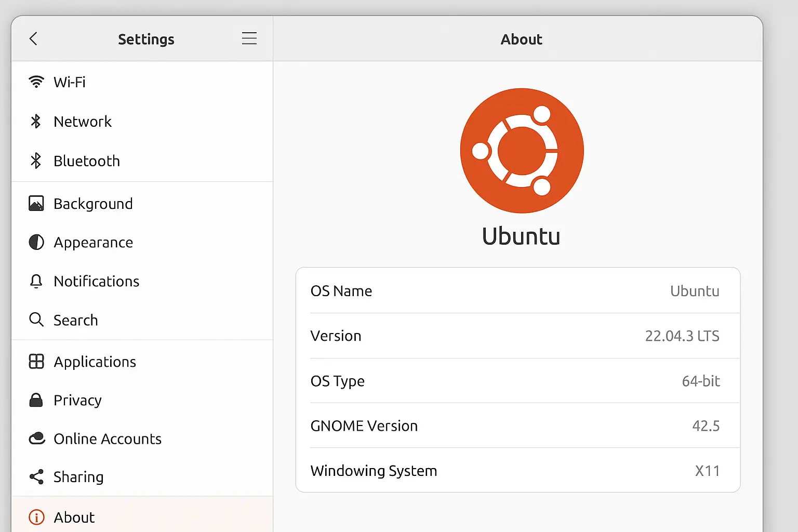The image size is (798, 532).
Task: Click the Bluetooth icon
Action: [35, 161]
